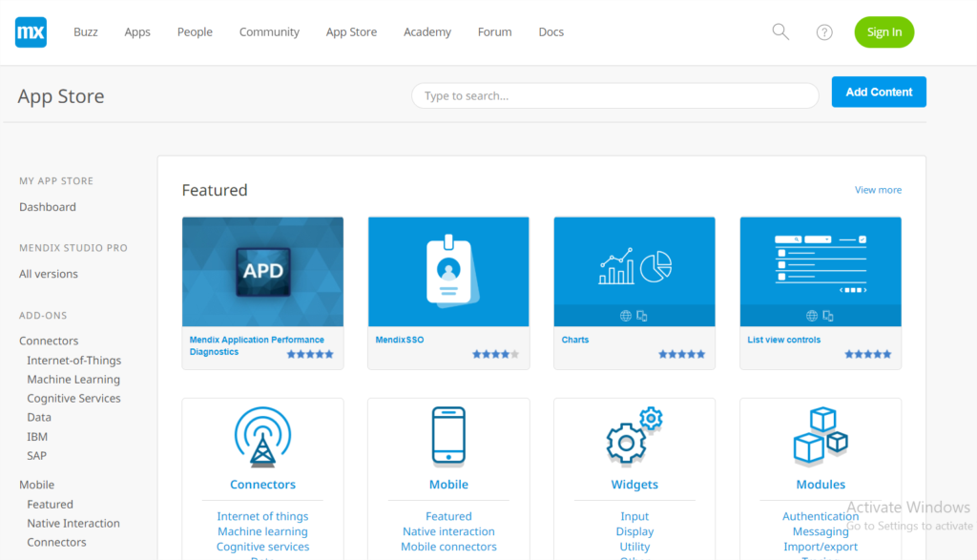977x560 pixels.
Task: Click star rating of List view controls
Action: click(x=868, y=355)
